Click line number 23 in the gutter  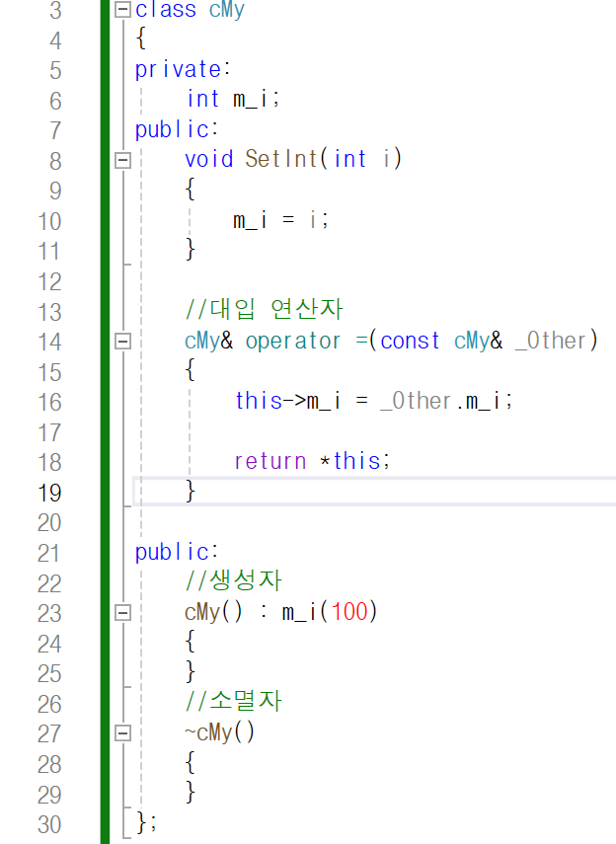coord(49,613)
